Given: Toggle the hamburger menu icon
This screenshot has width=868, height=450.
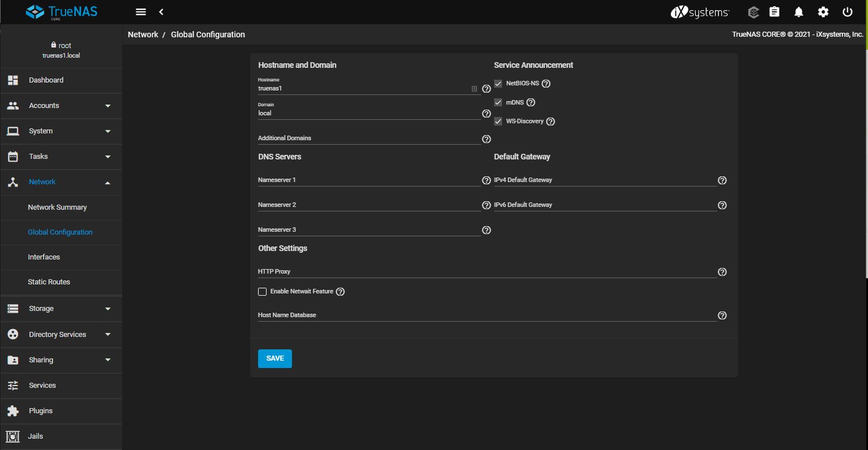Looking at the screenshot, I should point(141,12).
